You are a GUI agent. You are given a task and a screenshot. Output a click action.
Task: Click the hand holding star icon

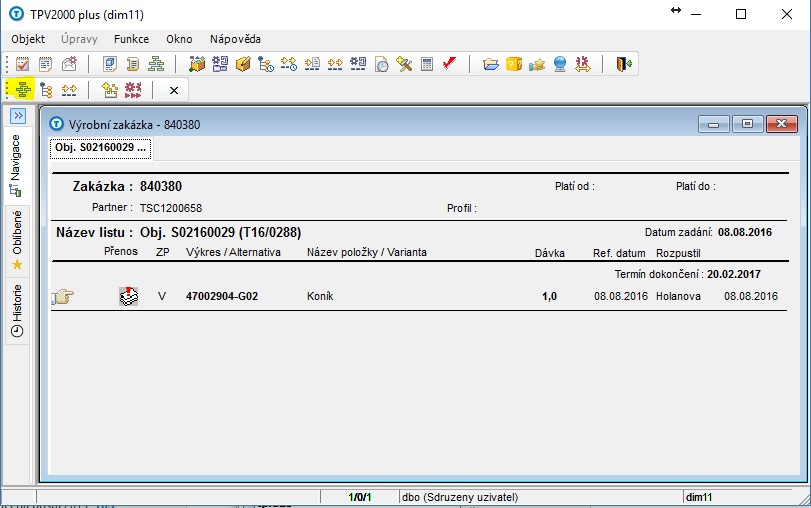point(537,64)
